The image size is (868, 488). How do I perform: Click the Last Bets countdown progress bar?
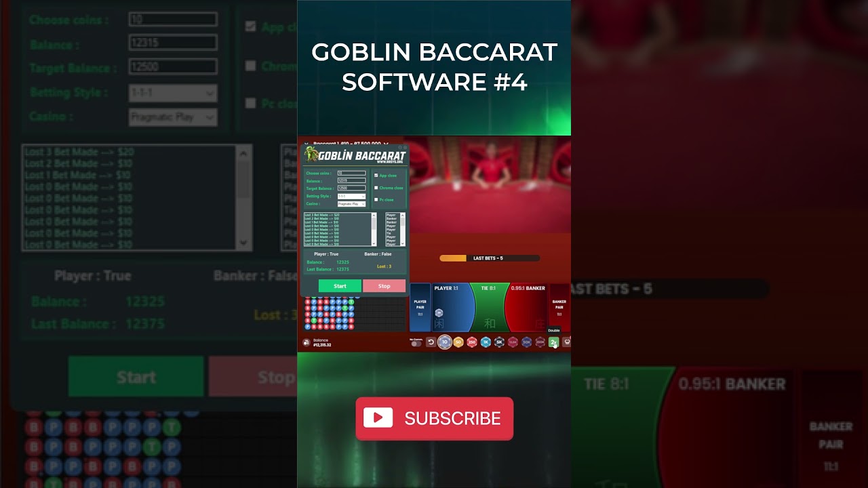(x=490, y=258)
